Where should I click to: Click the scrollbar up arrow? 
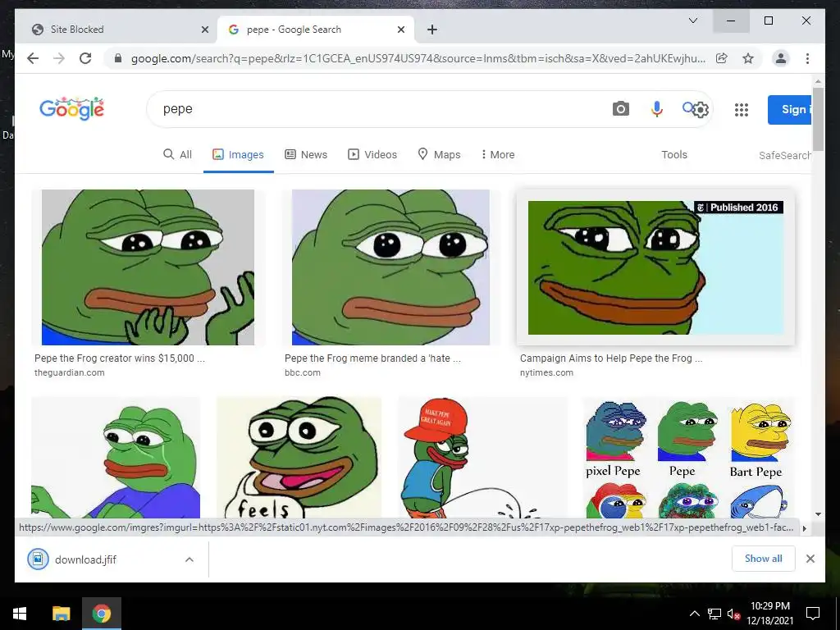pyautogui.click(x=818, y=81)
